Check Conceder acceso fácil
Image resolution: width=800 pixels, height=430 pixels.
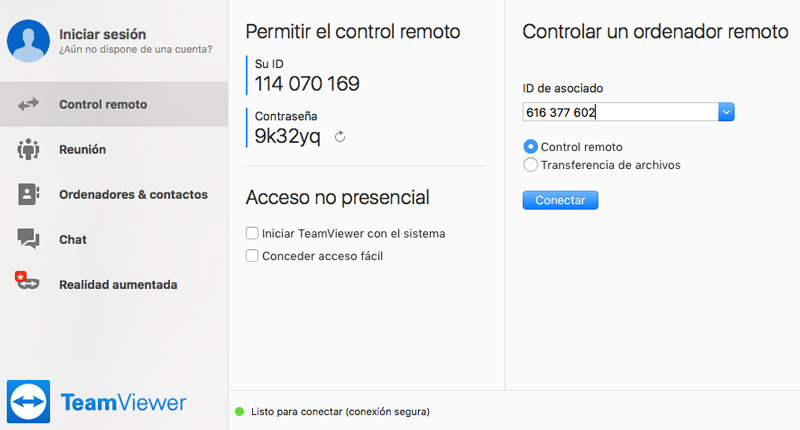point(252,256)
